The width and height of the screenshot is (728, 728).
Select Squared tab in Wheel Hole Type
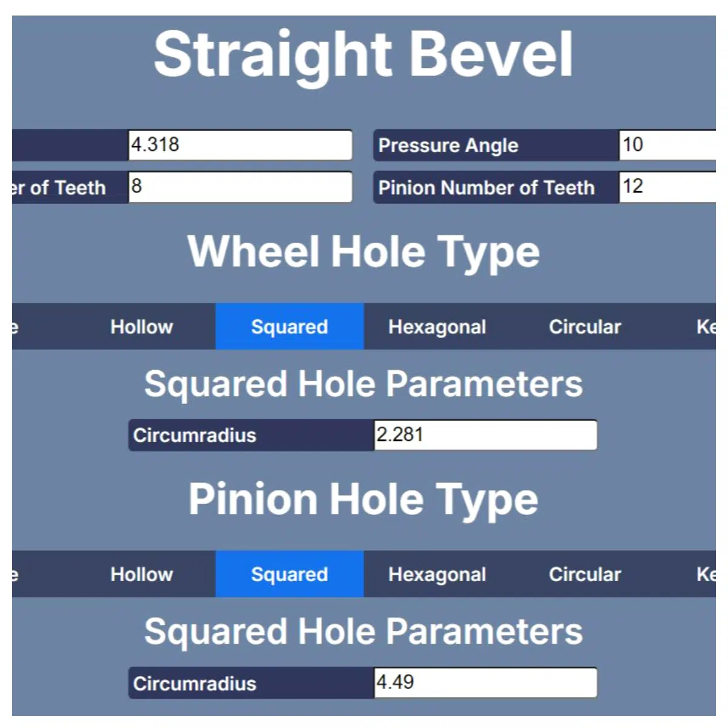point(289,326)
